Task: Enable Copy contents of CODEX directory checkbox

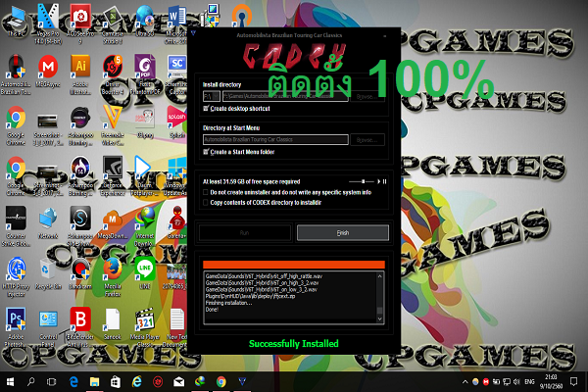Action: click(x=206, y=202)
